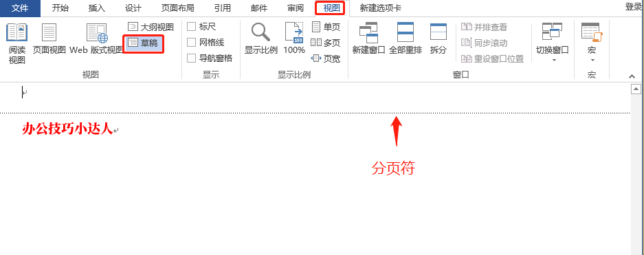
Task: Choose 多页 multiple pages zoom
Action: (326, 43)
